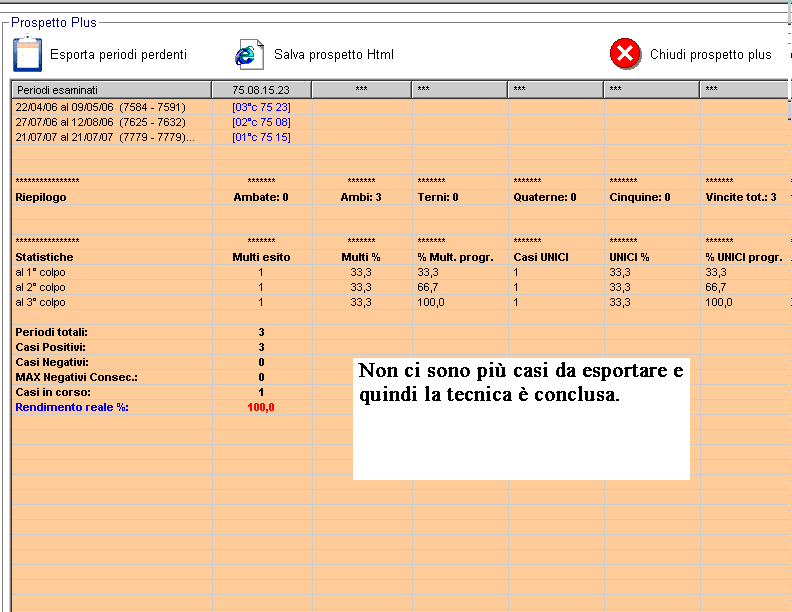This screenshot has width=792, height=612.
Task: Click the Periodi totali: label
Action: (52, 333)
